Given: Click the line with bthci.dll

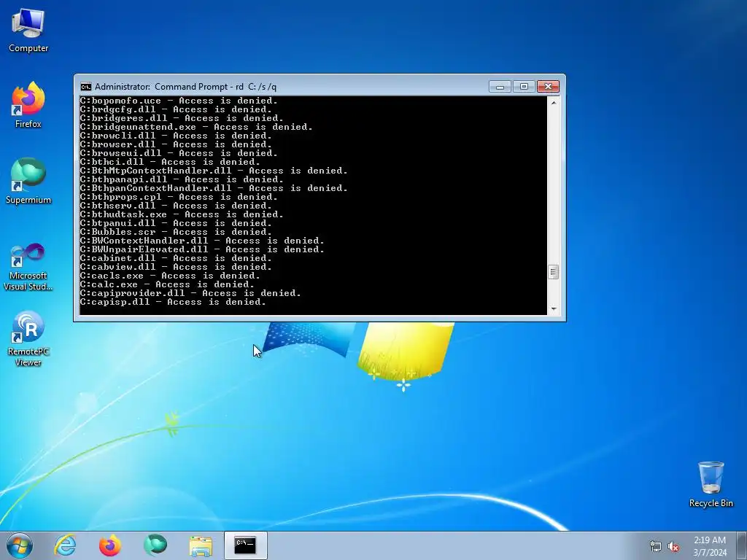Looking at the screenshot, I should pos(169,162).
